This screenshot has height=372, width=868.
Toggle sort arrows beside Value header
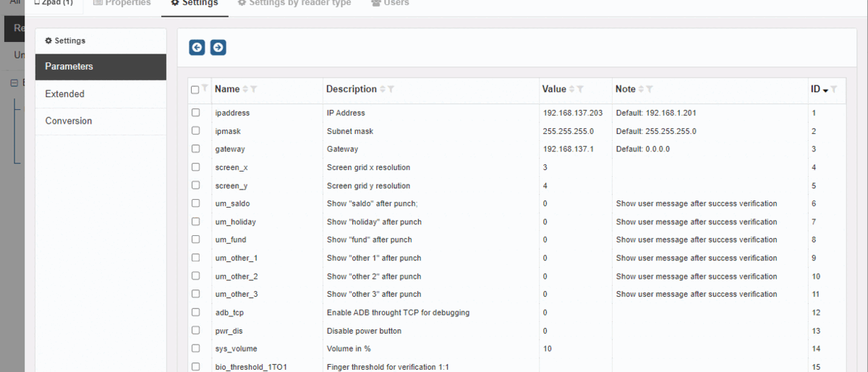click(x=572, y=89)
